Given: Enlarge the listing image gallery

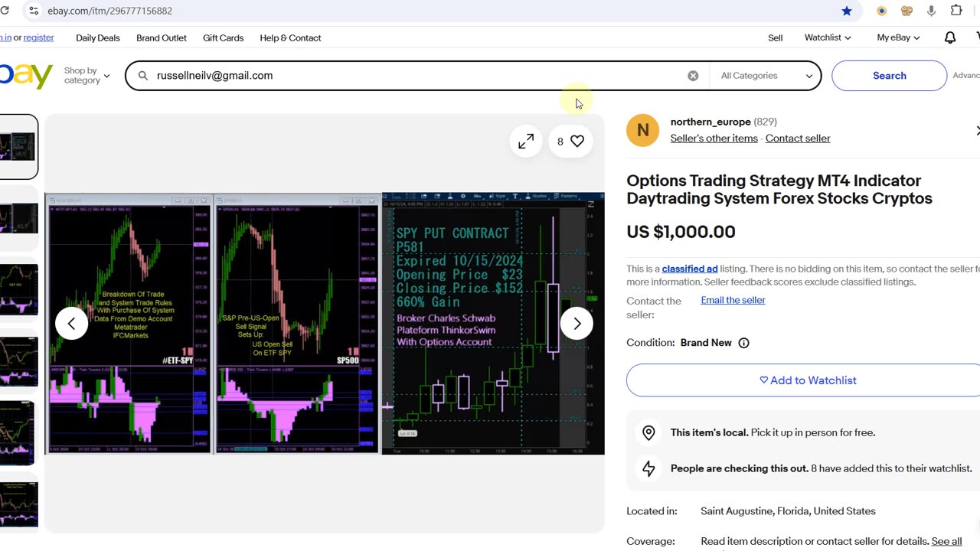Looking at the screenshot, I should tap(526, 142).
